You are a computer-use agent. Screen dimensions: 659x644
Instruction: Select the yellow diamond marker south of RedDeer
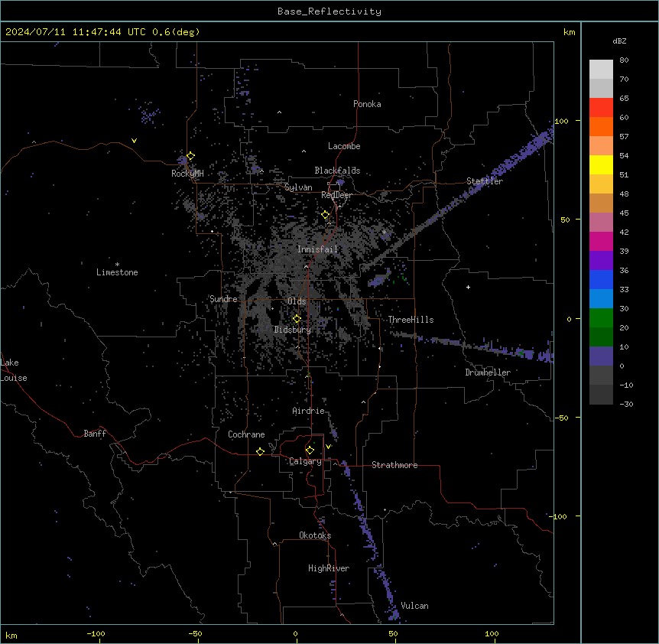[x=326, y=215]
